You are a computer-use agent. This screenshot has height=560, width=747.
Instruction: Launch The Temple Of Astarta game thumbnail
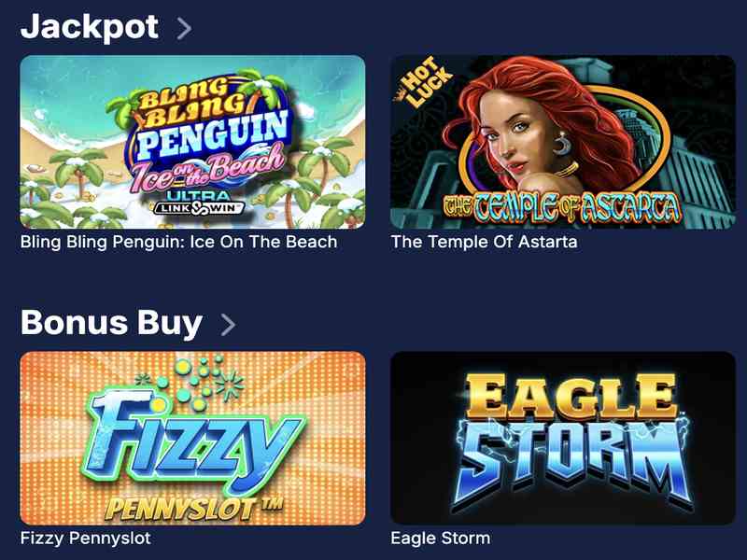point(563,142)
